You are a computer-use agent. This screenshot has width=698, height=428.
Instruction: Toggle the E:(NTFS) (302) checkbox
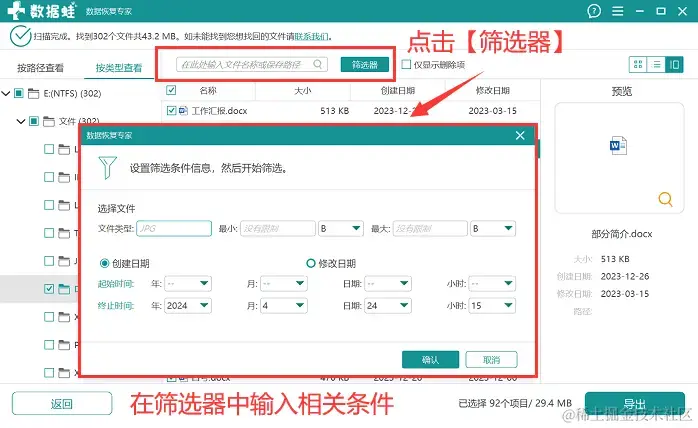[19, 93]
